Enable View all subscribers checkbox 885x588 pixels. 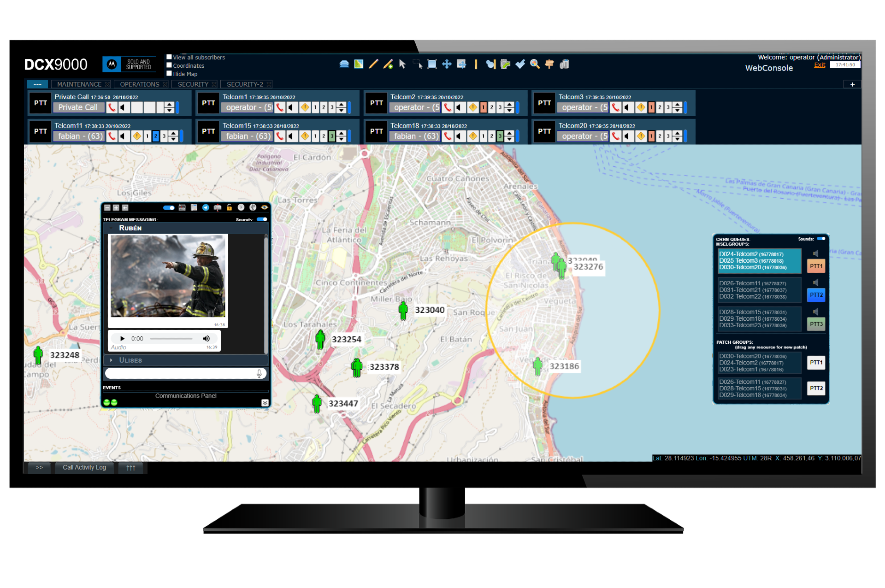[x=169, y=57]
